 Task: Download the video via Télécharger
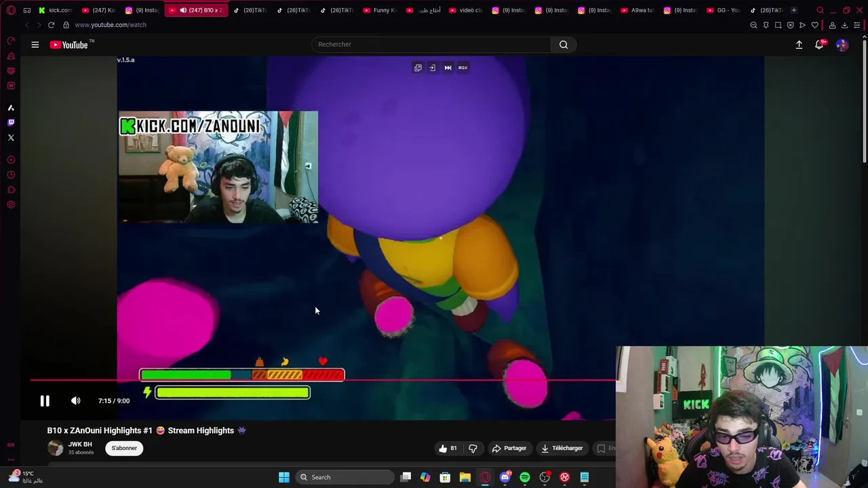coord(562,448)
